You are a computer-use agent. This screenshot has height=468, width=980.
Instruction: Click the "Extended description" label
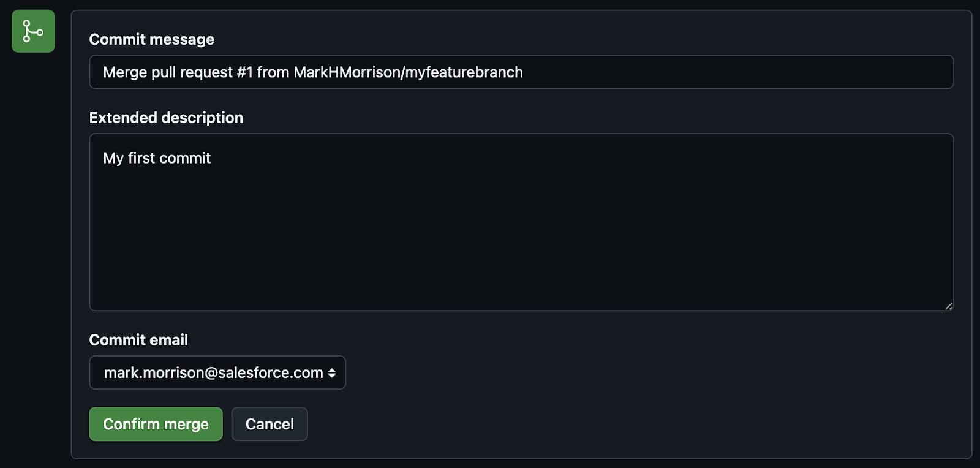coord(166,118)
